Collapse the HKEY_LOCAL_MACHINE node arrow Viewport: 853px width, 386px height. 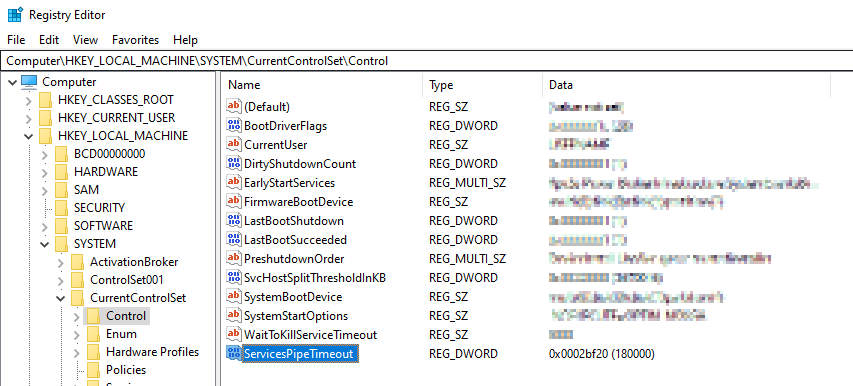click(28, 136)
